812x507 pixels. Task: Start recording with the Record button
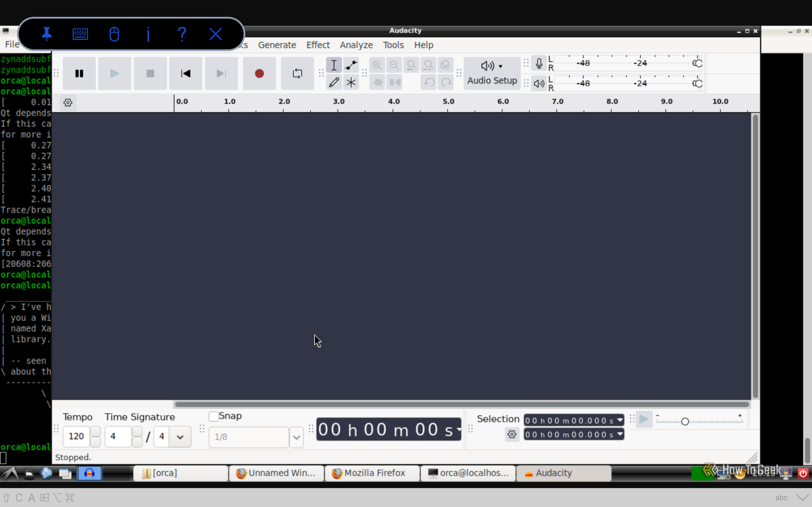click(259, 73)
